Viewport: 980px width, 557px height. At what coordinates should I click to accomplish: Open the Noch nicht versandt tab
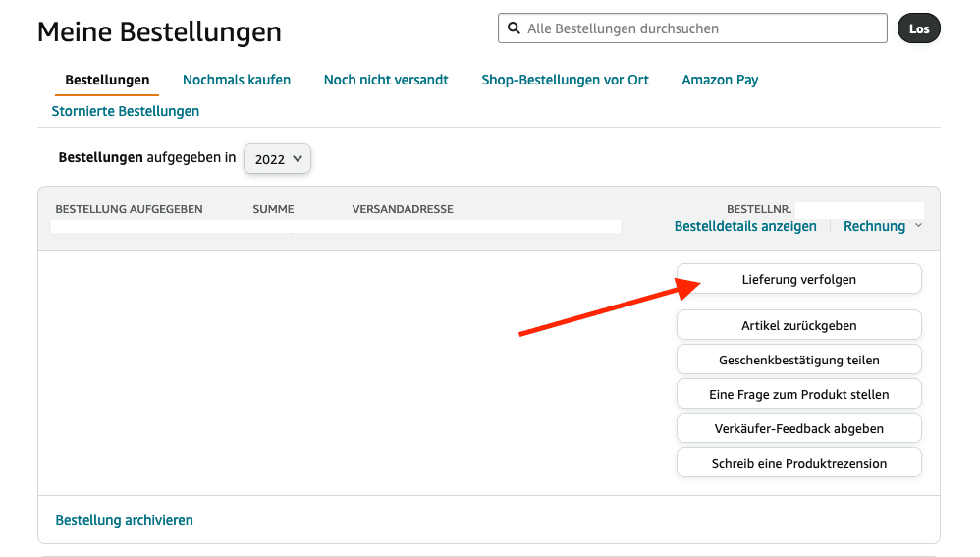pos(386,80)
